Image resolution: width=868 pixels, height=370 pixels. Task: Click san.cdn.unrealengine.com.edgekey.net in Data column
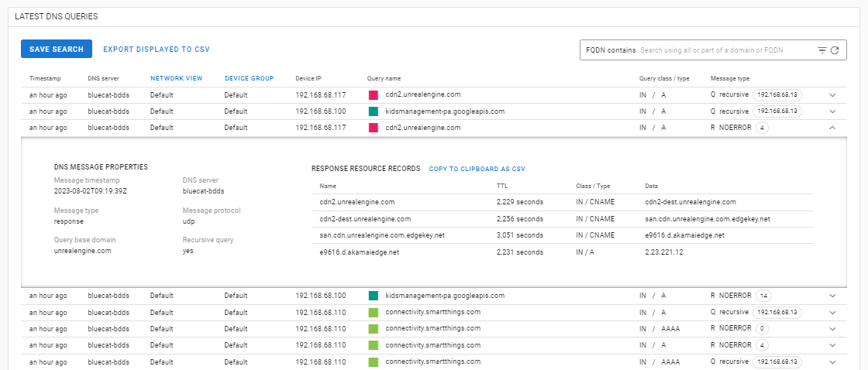(708, 219)
